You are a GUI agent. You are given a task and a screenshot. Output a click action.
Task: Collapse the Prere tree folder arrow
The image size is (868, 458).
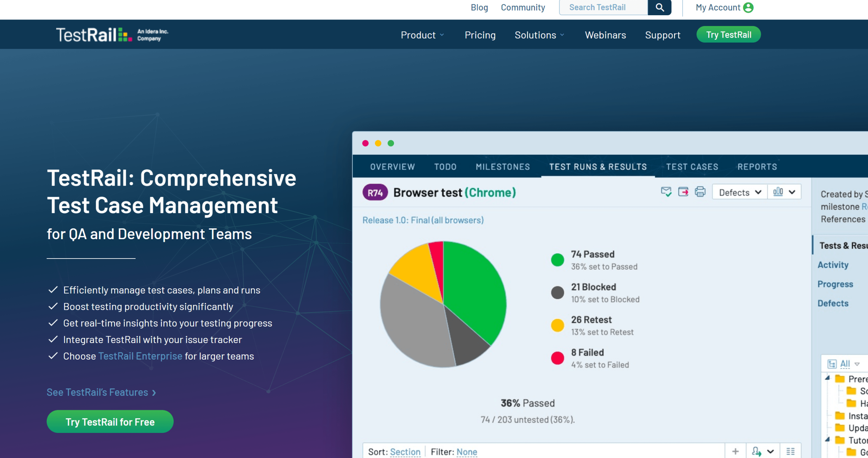(827, 378)
